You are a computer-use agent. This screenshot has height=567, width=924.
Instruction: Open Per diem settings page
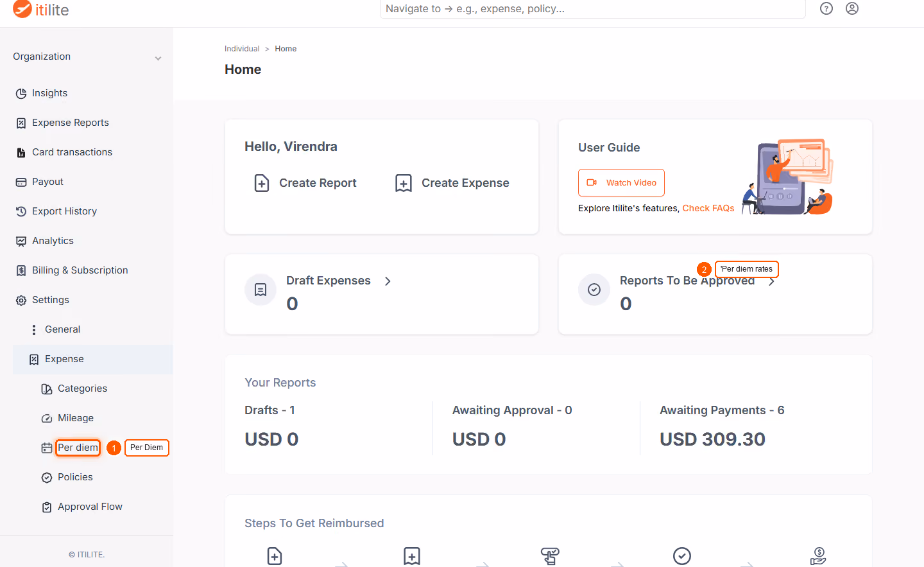[78, 448]
